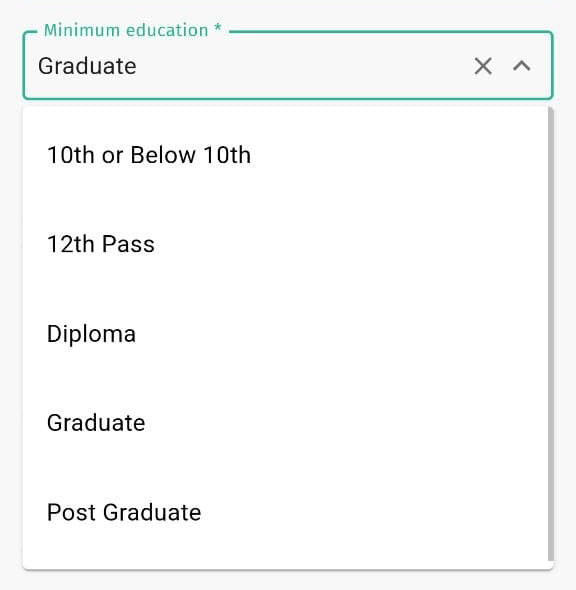Click the required asterisk beside Minimum education
The height and width of the screenshot is (590, 576).
[217, 28]
